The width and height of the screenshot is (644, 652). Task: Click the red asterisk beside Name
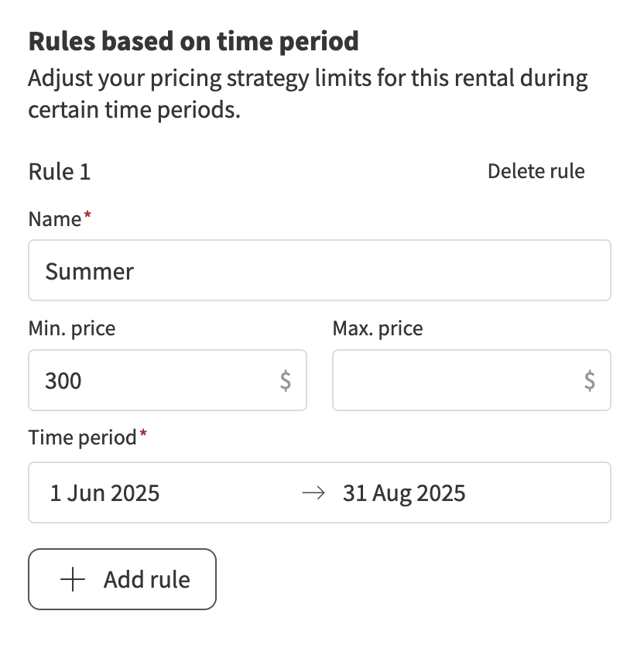(87, 217)
